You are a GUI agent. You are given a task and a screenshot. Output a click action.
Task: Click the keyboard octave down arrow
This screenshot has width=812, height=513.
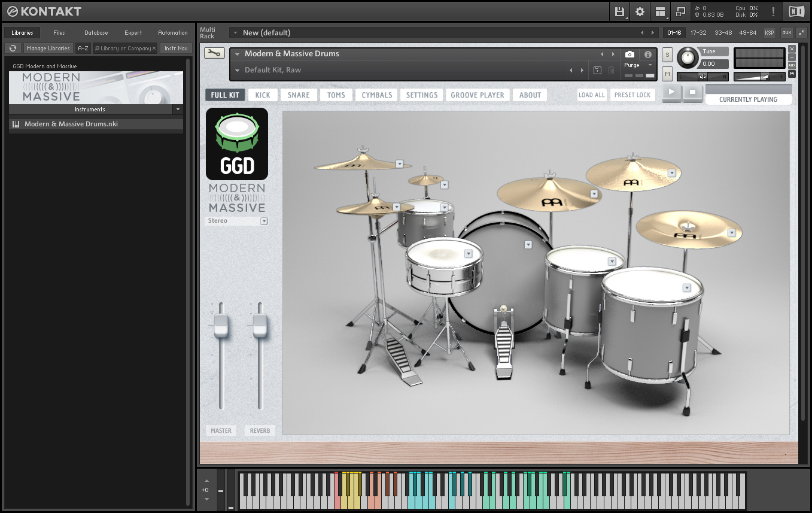(206, 499)
